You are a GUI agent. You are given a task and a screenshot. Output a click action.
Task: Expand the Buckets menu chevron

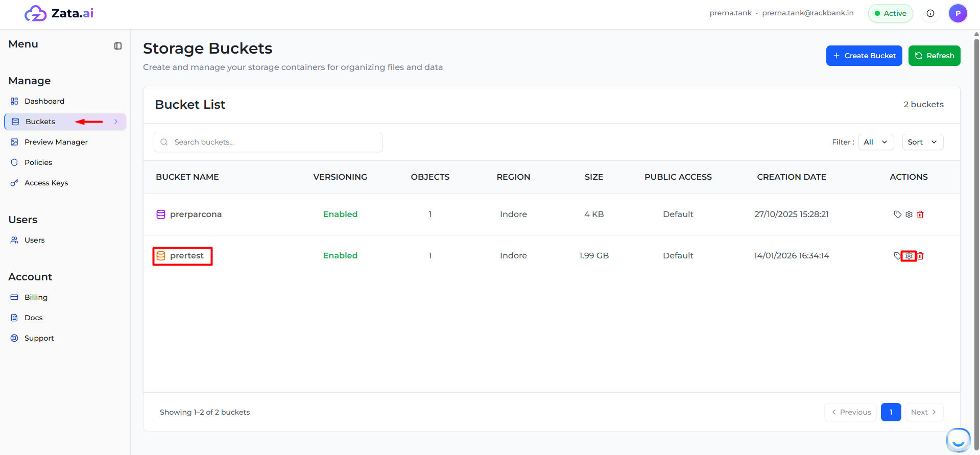point(116,122)
